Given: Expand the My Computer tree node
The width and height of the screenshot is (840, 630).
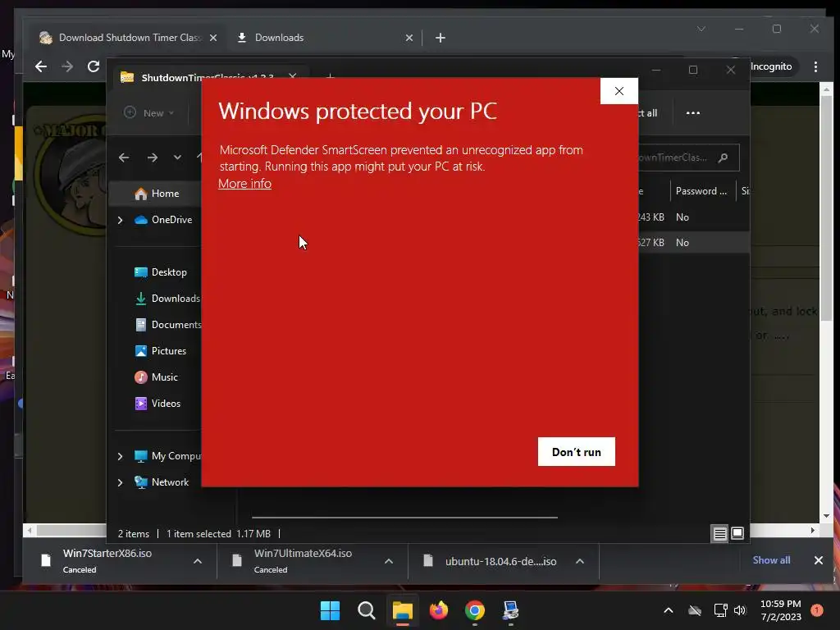Looking at the screenshot, I should [x=121, y=456].
